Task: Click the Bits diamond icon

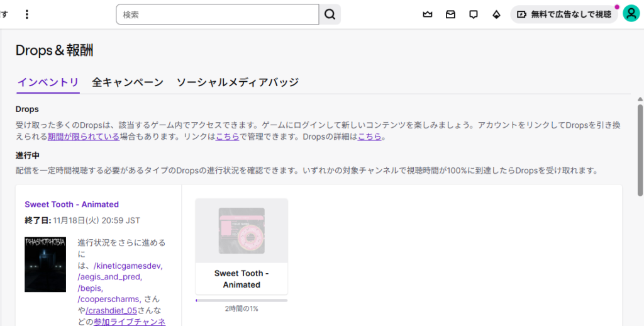Action: coord(496,14)
